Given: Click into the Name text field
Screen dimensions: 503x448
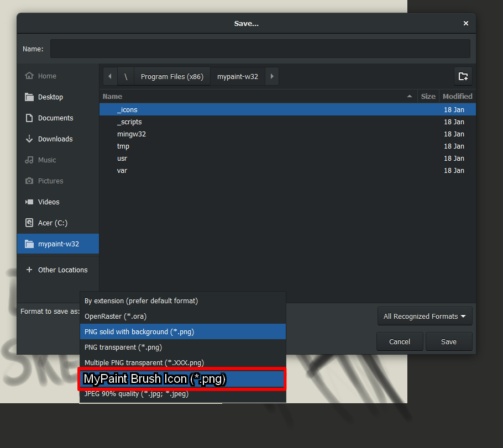Looking at the screenshot, I should click(x=260, y=49).
